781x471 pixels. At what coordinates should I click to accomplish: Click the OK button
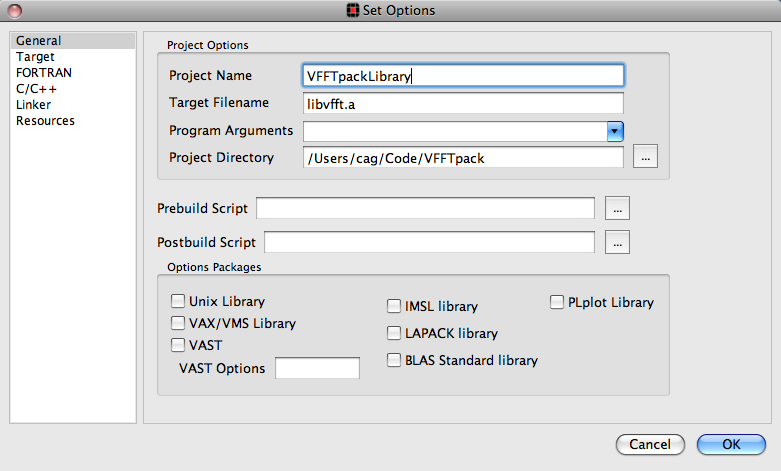pyautogui.click(x=731, y=444)
